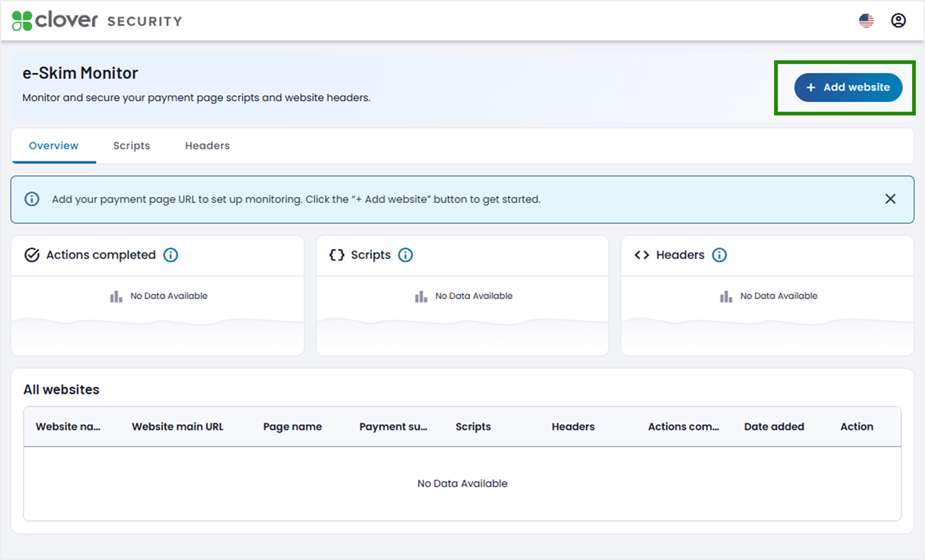Viewport: 925px width, 560px height.
Task: Click bar chart icon in Headers card
Action: click(x=726, y=296)
